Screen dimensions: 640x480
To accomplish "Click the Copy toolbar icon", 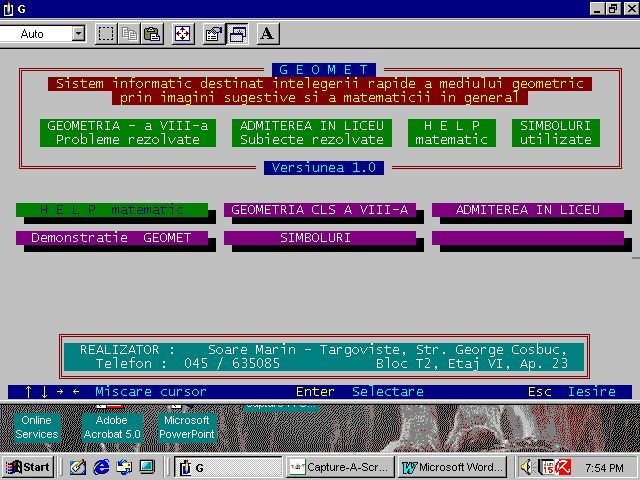I will [129, 34].
